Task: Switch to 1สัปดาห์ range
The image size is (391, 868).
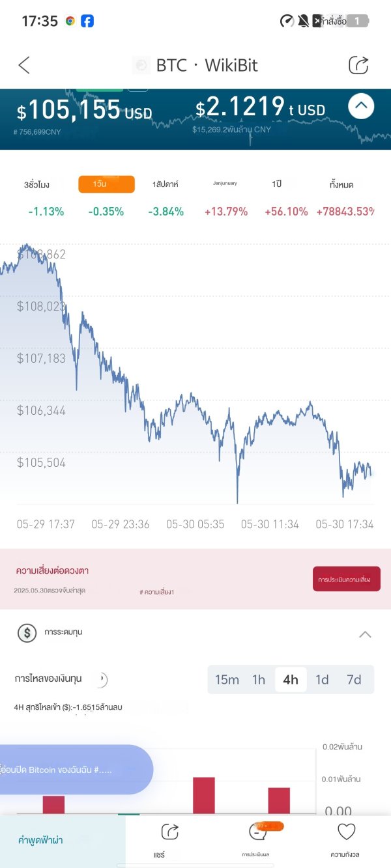Action: [166, 185]
